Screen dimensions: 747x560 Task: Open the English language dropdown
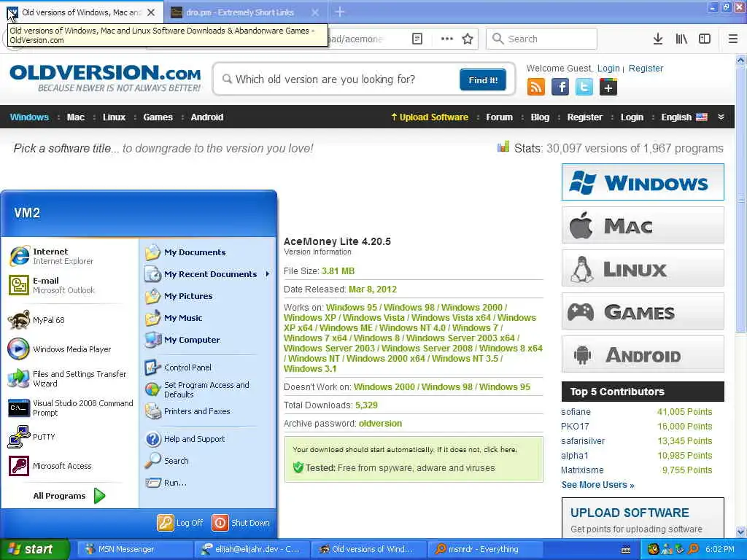tap(684, 117)
